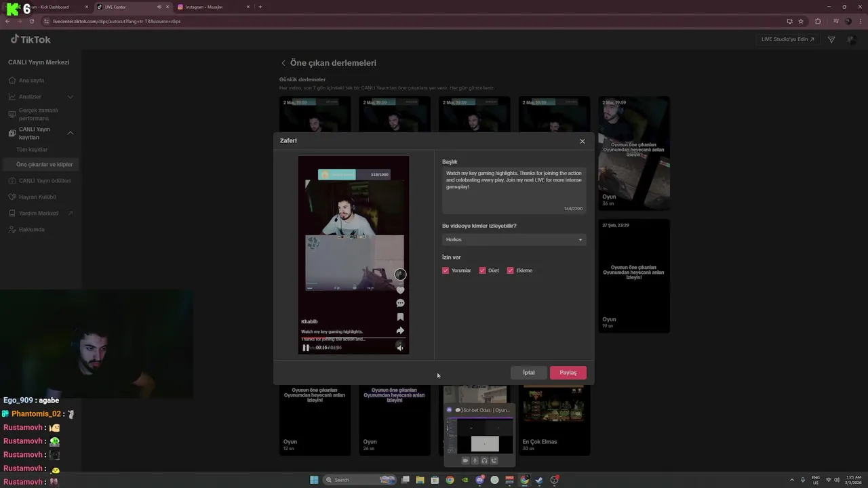The image size is (868, 488).
Task: Go back with arrow beside Öne çıkan derlemeleri
Action: pos(283,63)
